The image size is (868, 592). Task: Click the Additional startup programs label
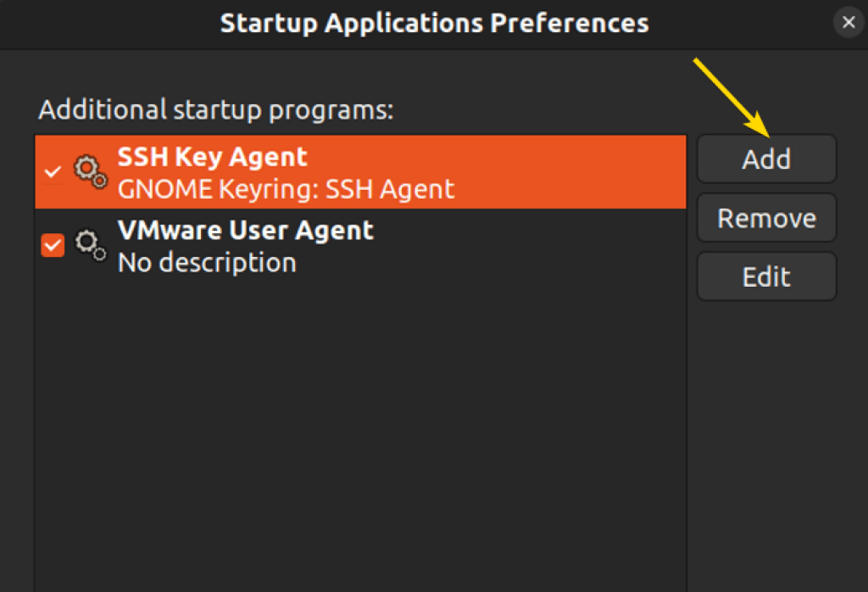point(216,109)
